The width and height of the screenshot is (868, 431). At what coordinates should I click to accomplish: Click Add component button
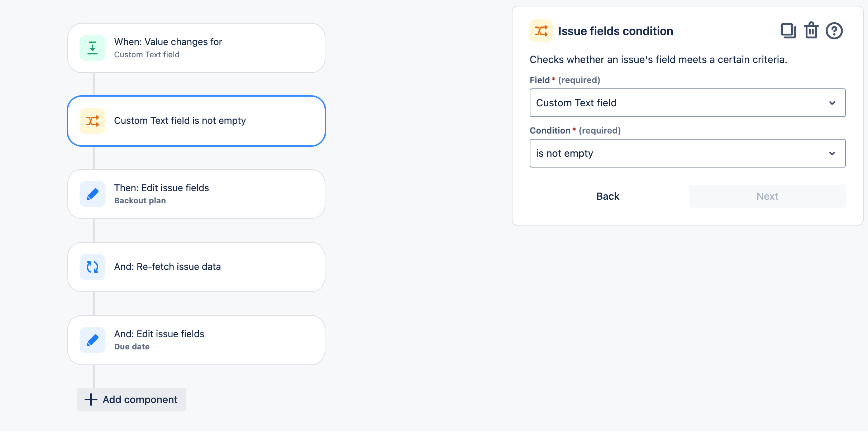tap(132, 399)
